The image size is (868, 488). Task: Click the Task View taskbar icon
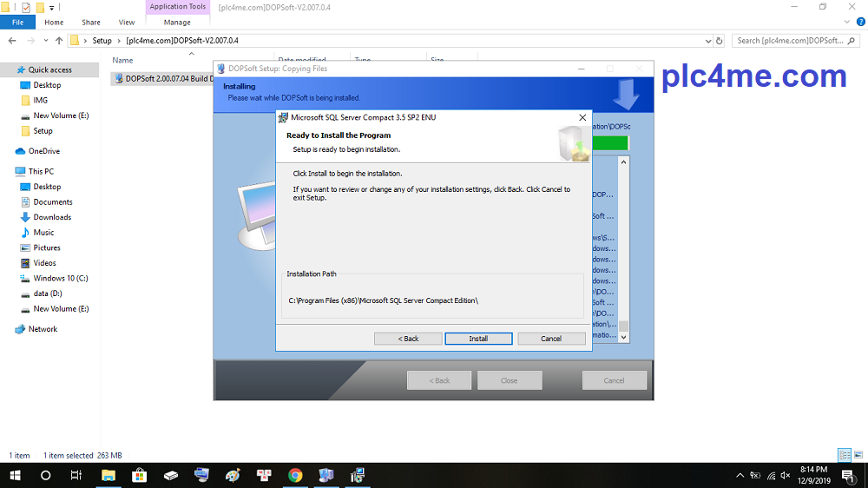tap(76, 475)
